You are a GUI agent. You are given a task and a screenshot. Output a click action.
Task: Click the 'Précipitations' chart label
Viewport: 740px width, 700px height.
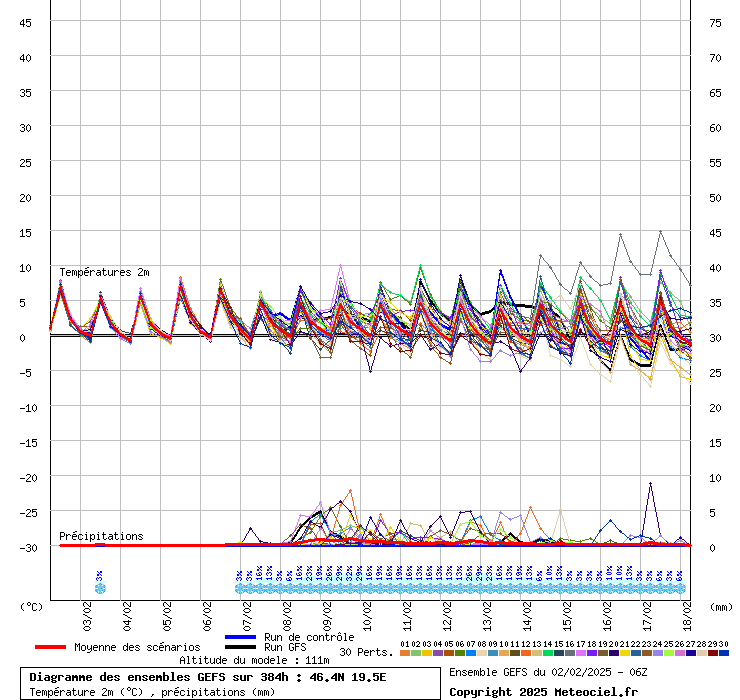pos(101,536)
